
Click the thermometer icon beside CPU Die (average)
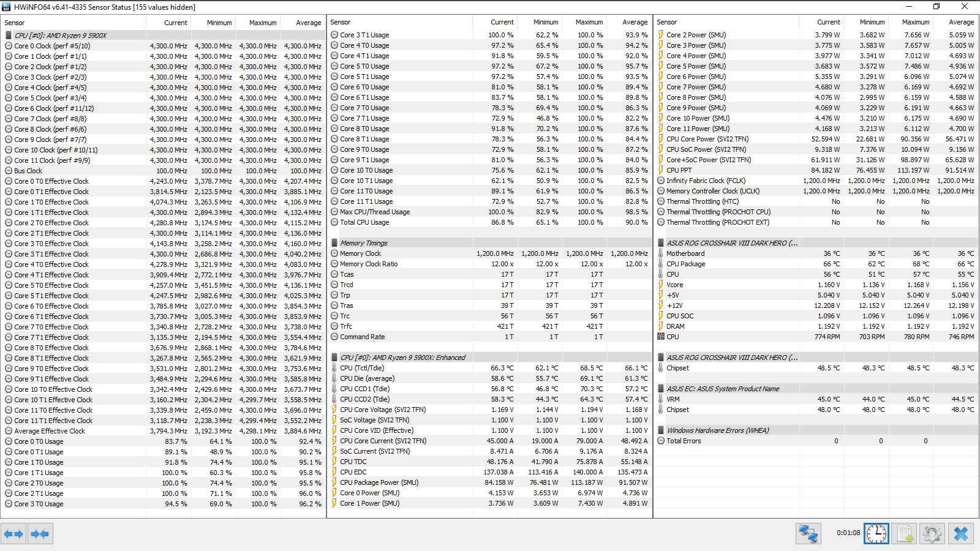pyautogui.click(x=334, y=378)
